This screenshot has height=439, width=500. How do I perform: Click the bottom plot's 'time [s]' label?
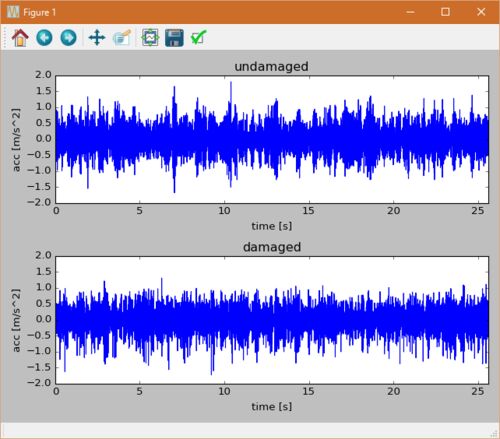pyautogui.click(x=272, y=407)
